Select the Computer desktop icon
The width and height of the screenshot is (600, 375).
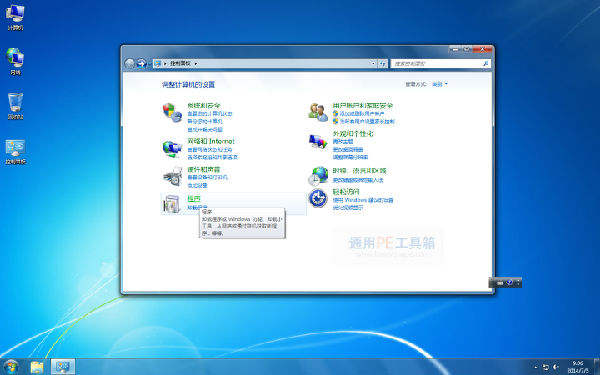(15, 18)
